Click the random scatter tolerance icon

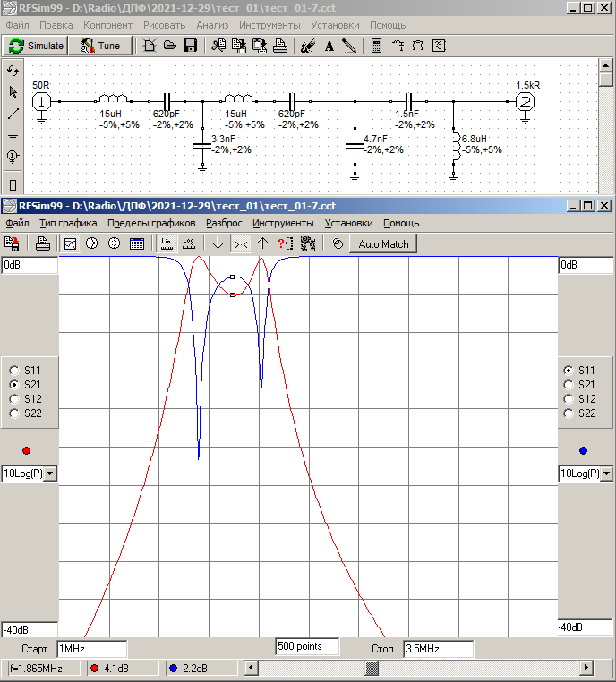point(308,243)
